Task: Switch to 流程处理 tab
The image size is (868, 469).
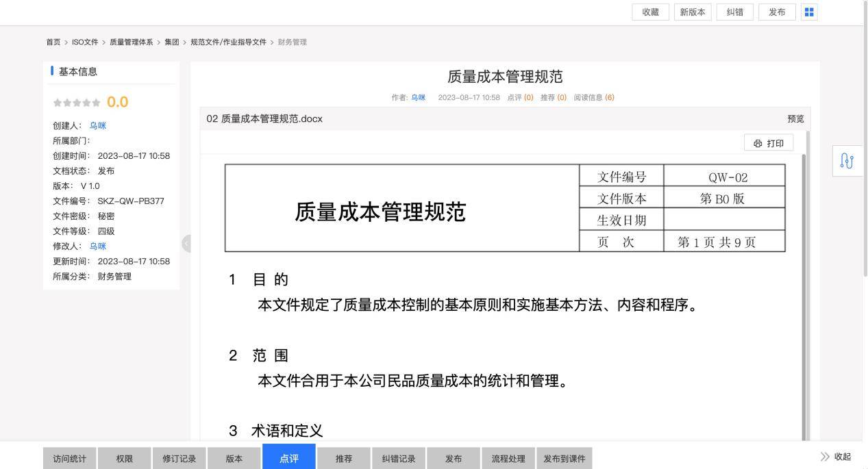Action: pos(508,458)
